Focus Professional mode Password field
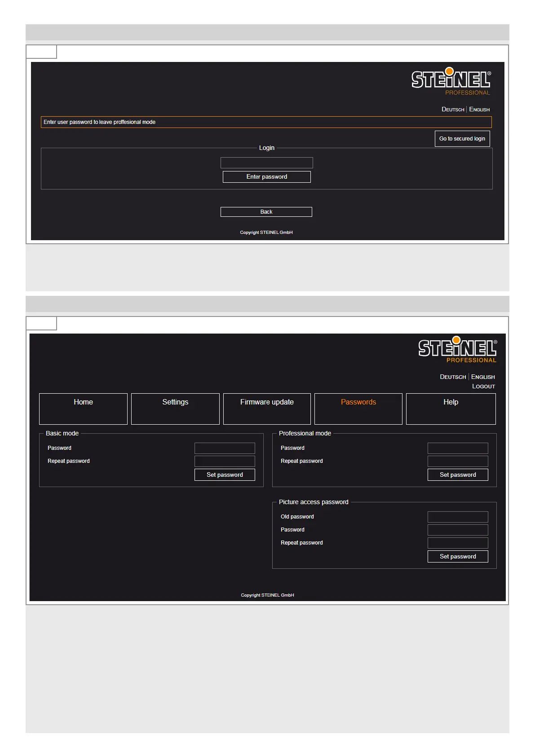The width and height of the screenshot is (535, 756). (458, 448)
